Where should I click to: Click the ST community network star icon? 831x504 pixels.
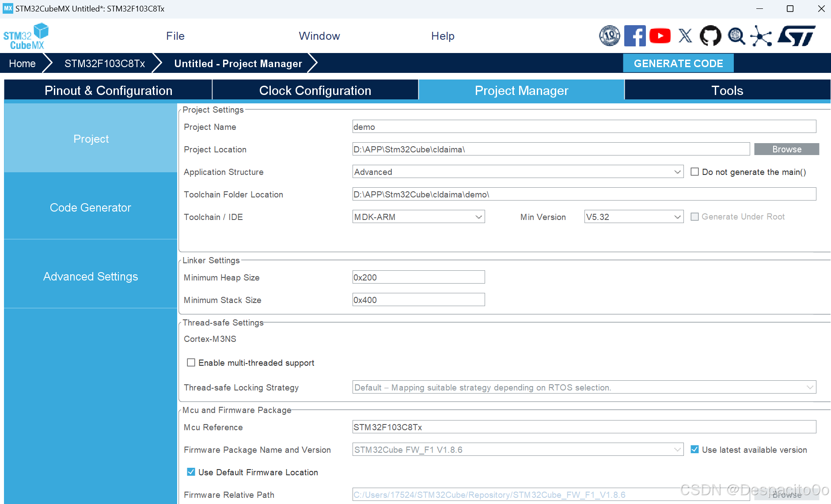click(x=761, y=36)
